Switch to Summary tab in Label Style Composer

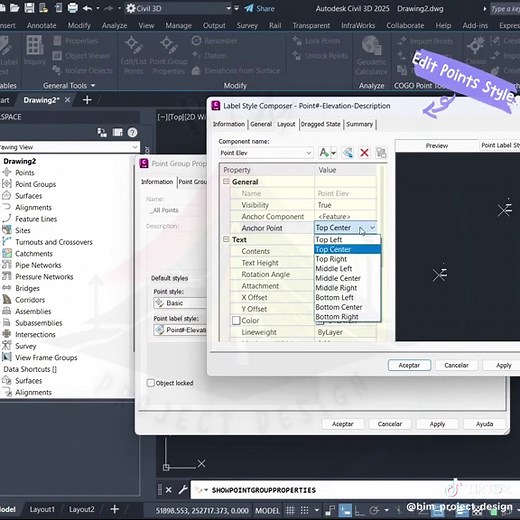[x=359, y=124]
